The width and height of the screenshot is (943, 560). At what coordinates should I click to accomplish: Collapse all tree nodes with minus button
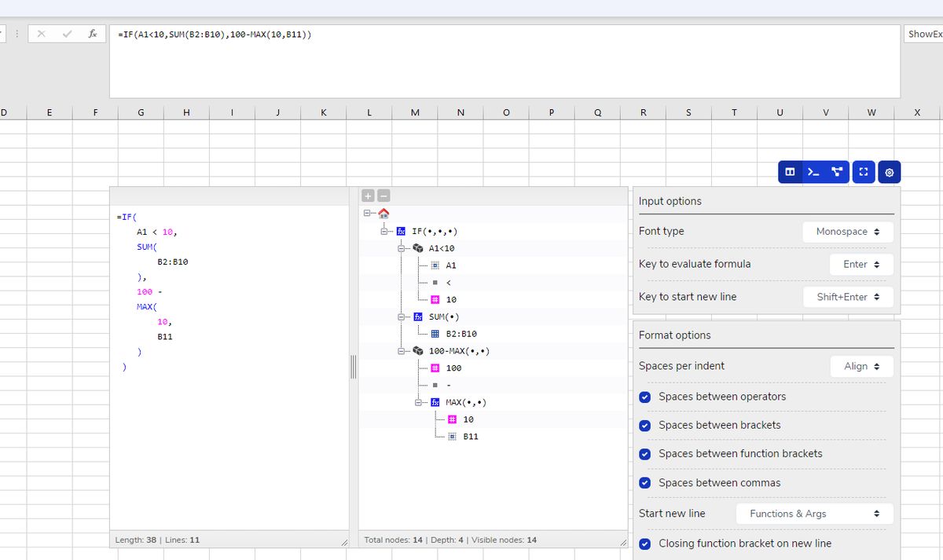click(x=383, y=196)
